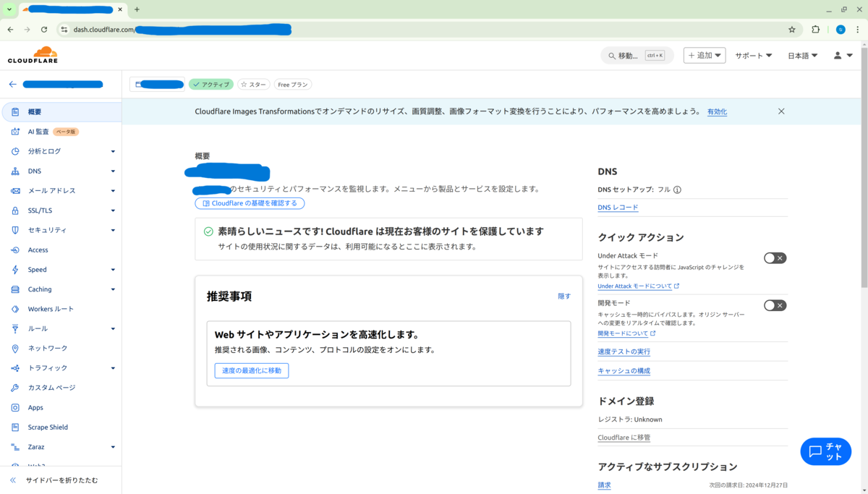Click the Speed lightning bolt icon
Screen dimensions: 868x494
coord(15,270)
